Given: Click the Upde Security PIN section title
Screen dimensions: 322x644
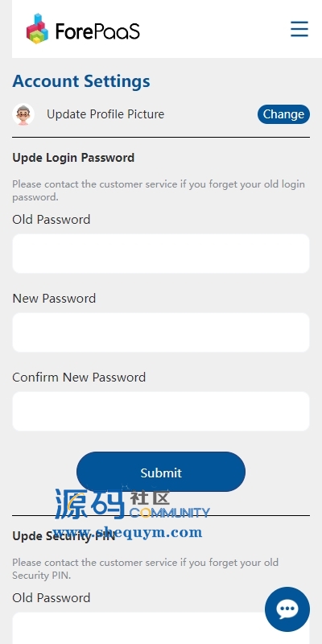Looking at the screenshot, I should tap(64, 536).
